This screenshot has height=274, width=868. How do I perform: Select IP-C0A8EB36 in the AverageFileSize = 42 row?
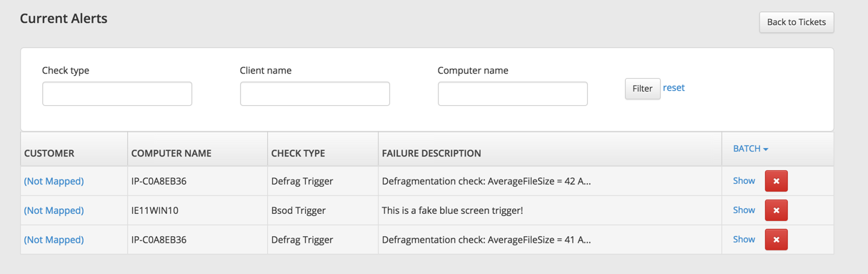[159, 181]
